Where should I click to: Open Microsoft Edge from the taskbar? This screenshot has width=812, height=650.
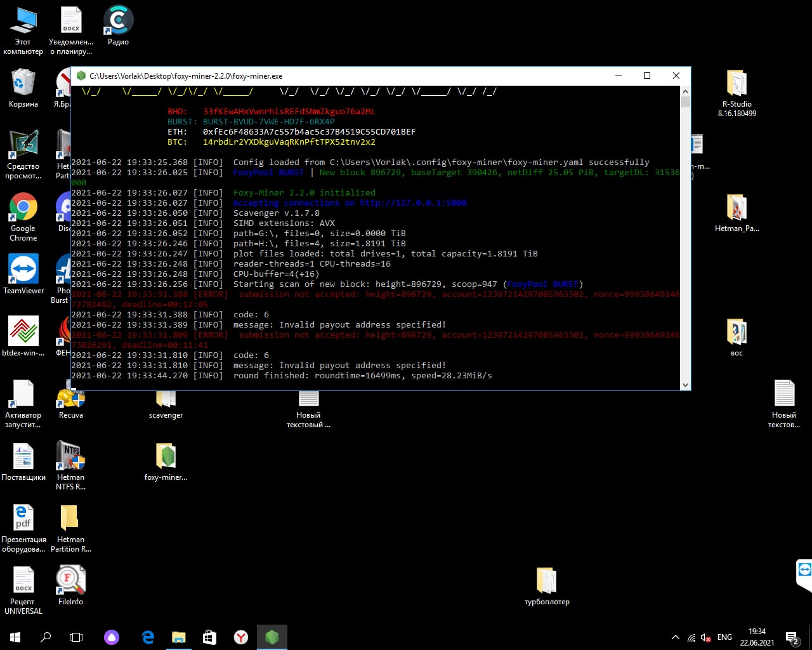(x=148, y=637)
